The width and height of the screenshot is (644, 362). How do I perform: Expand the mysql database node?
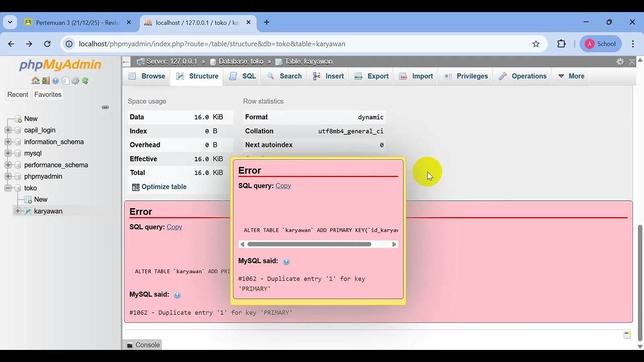click(8, 153)
